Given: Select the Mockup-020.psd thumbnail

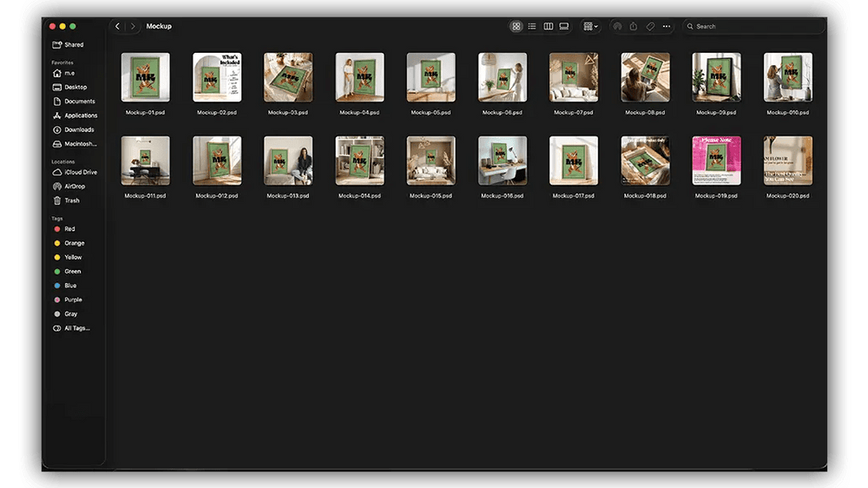Looking at the screenshot, I should [x=788, y=161].
